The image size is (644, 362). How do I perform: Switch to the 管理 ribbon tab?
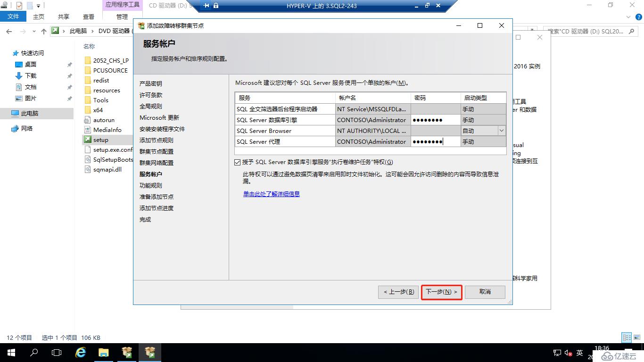pos(122,16)
